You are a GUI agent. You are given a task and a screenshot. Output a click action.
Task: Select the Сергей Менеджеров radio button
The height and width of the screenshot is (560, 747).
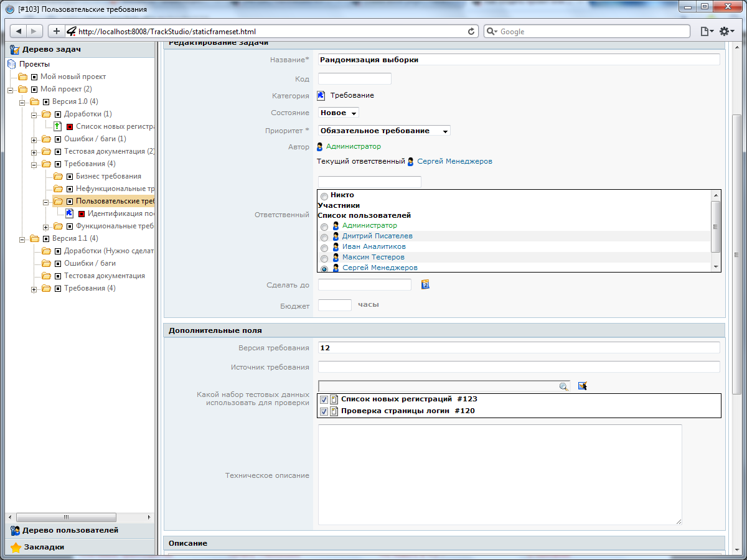[324, 268]
